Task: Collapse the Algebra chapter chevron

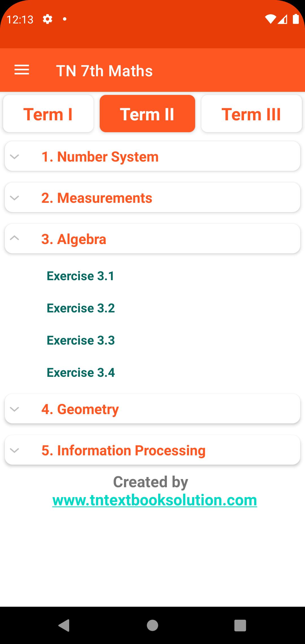Action: pos(14,238)
